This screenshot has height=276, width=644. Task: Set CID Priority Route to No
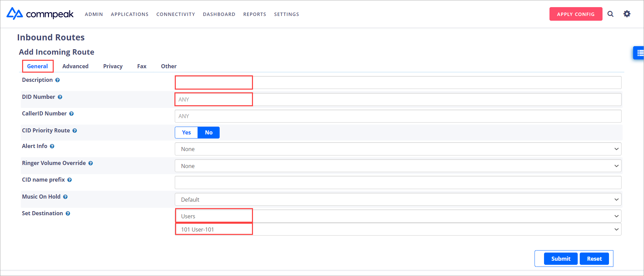209,132
